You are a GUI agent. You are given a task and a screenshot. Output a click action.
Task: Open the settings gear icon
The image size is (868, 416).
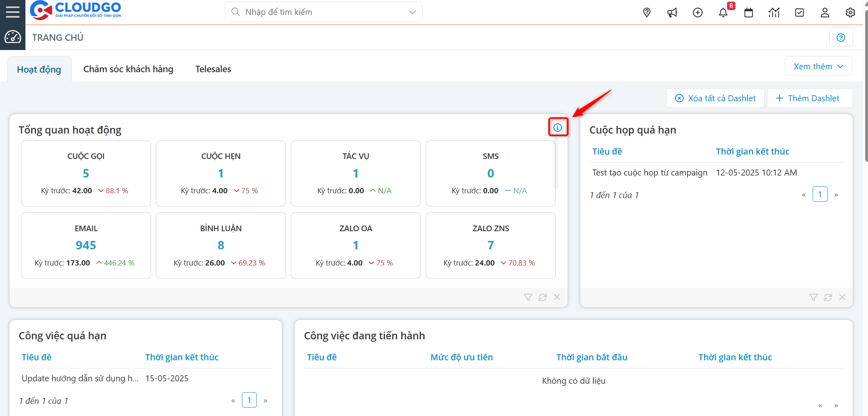click(x=850, y=13)
